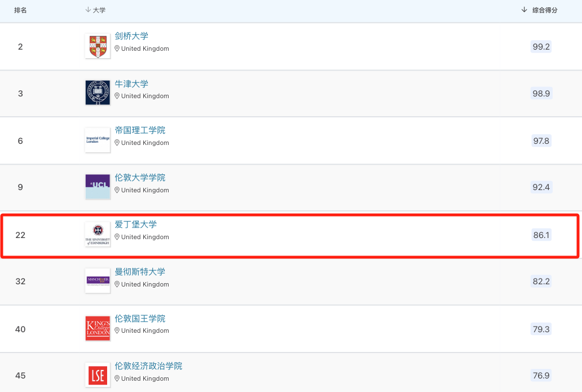Click the score 92.4 for 伦敦大学学院

tap(541, 187)
